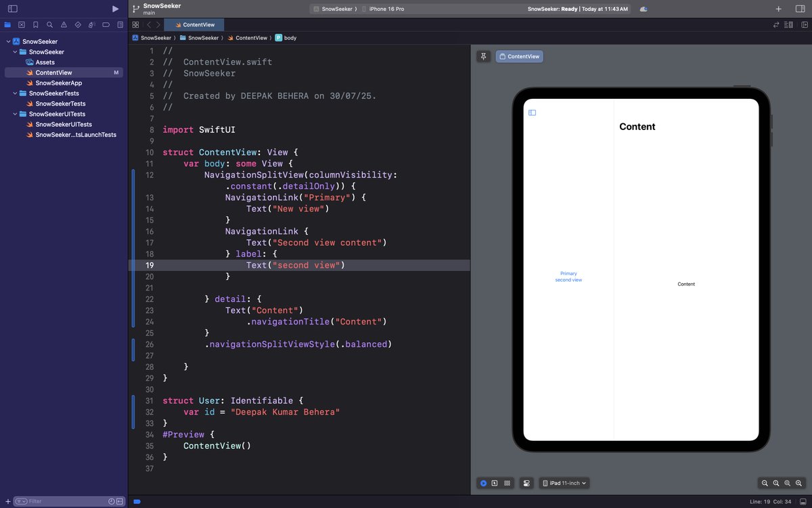Zoom in the preview canvas

point(799,483)
